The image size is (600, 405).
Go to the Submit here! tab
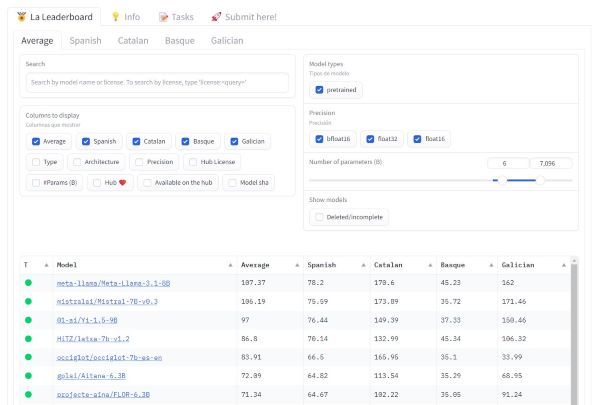[243, 17]
